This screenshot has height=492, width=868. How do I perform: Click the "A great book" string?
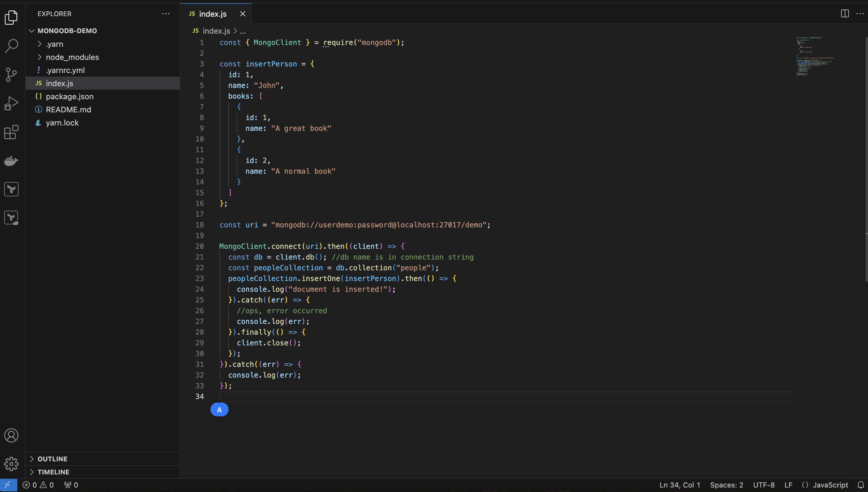[x=301, y=128]
